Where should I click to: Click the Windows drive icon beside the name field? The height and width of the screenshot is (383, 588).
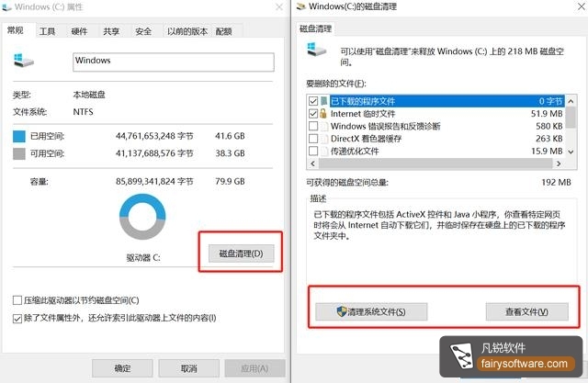pos(23,61)
